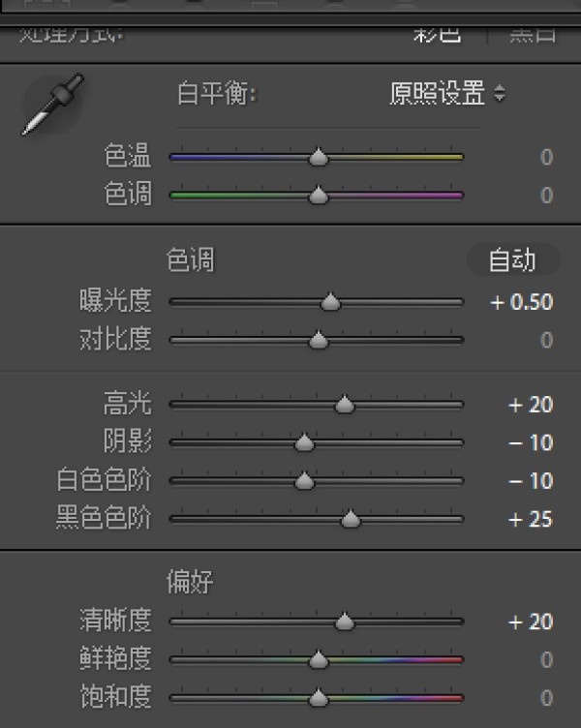Click the green-magenta tint slider handle
Screen dimensions: 581x728
[319, 196]
